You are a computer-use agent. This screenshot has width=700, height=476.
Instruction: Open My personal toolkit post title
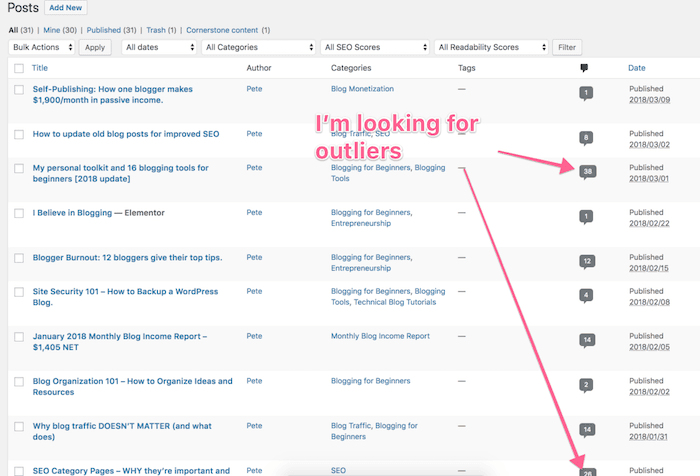pyautogui.click(x=121, y=173)
